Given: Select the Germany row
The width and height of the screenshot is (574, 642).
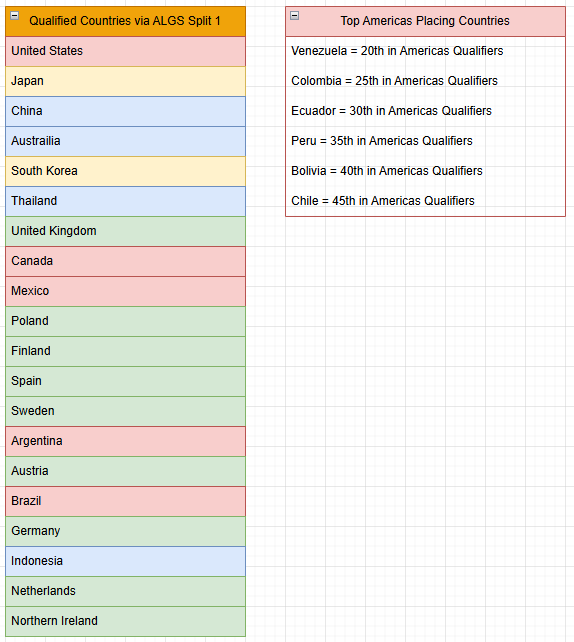Looking at the screenshot, I should (x=125, y=531).
